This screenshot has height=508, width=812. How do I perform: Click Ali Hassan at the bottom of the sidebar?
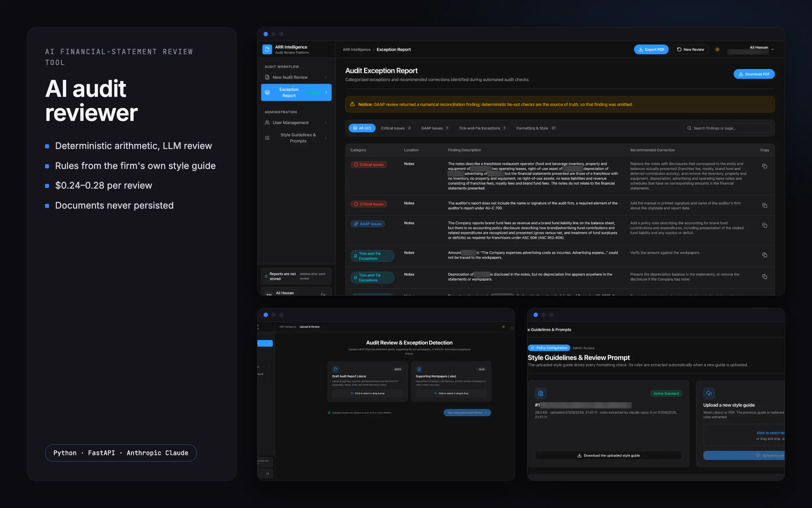[285, 293]
